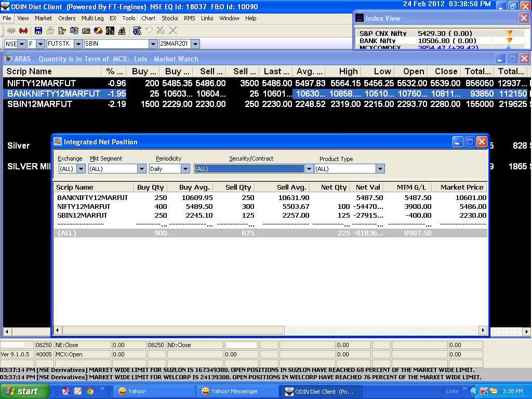Open the File menu

coord(7,18)
